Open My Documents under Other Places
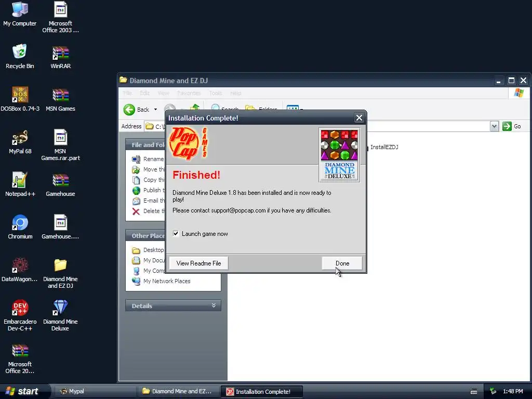532x399 pixels. tap(148, 260)
